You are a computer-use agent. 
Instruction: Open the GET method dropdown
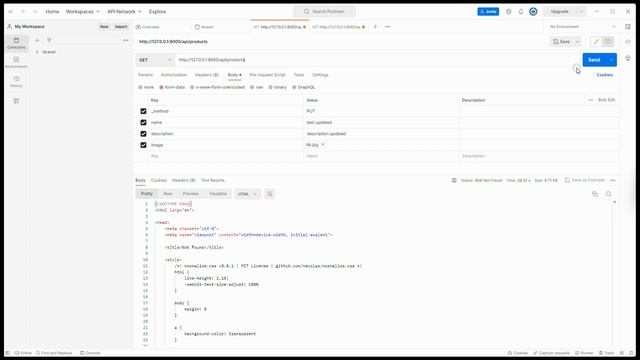[155, 60]
